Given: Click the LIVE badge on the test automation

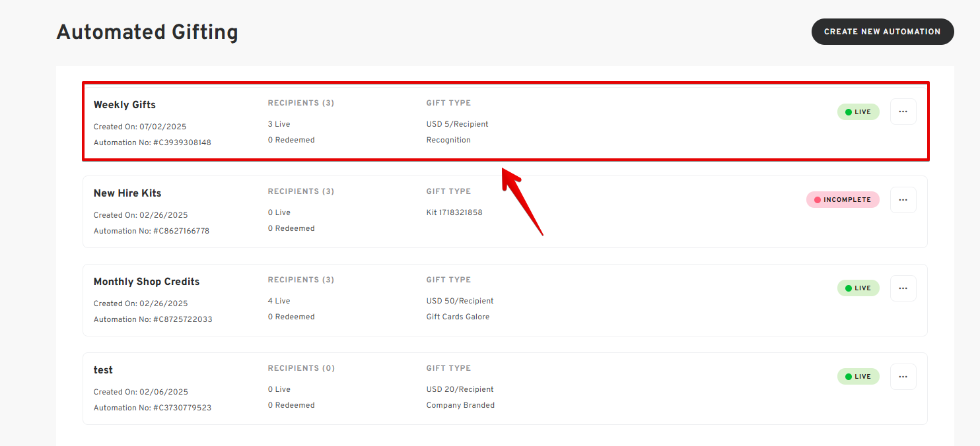Looking at the screenshot, I should [x=858, y=377].
